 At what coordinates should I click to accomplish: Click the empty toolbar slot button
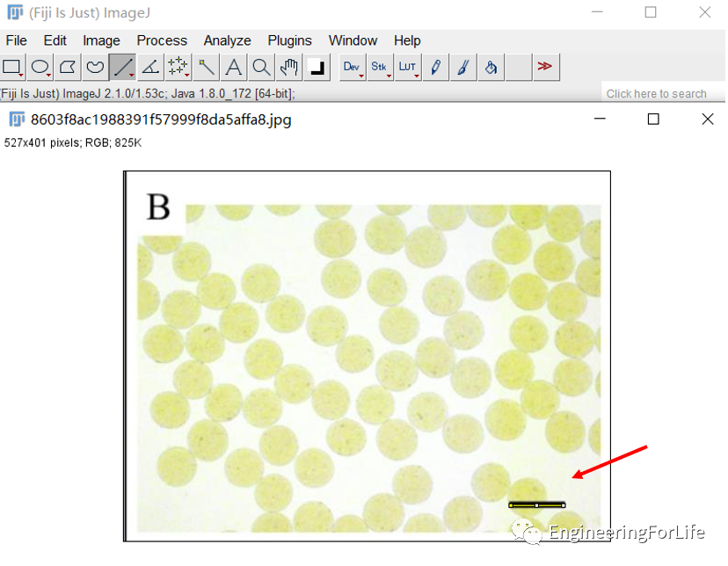tap(518, 68)
